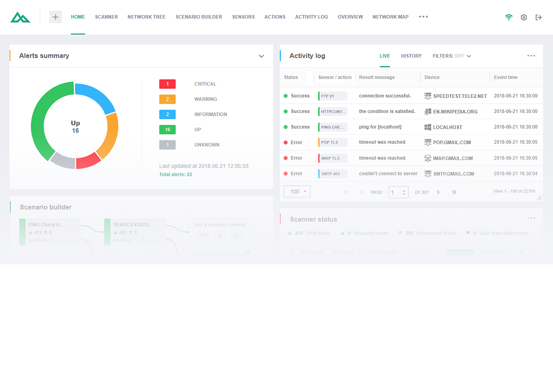The image size is (553, 392).
Task: Click the IMAP TLS sensor tag
Action: click(x=333, y=158)
